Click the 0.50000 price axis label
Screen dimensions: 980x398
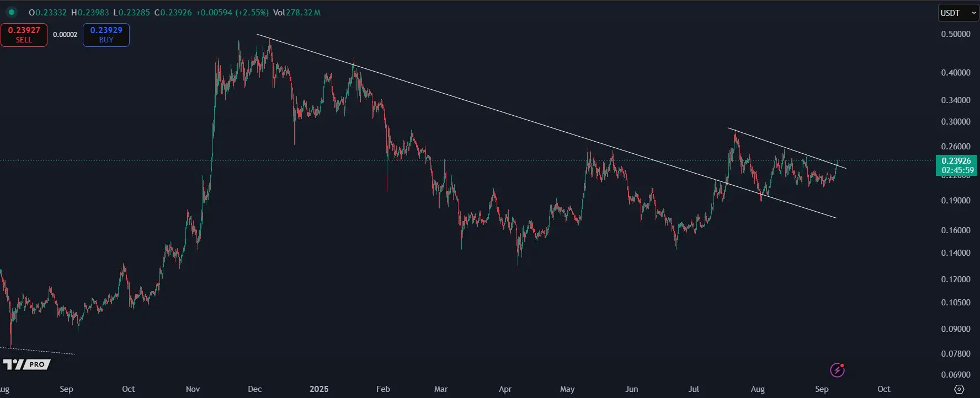click(956, 34)
